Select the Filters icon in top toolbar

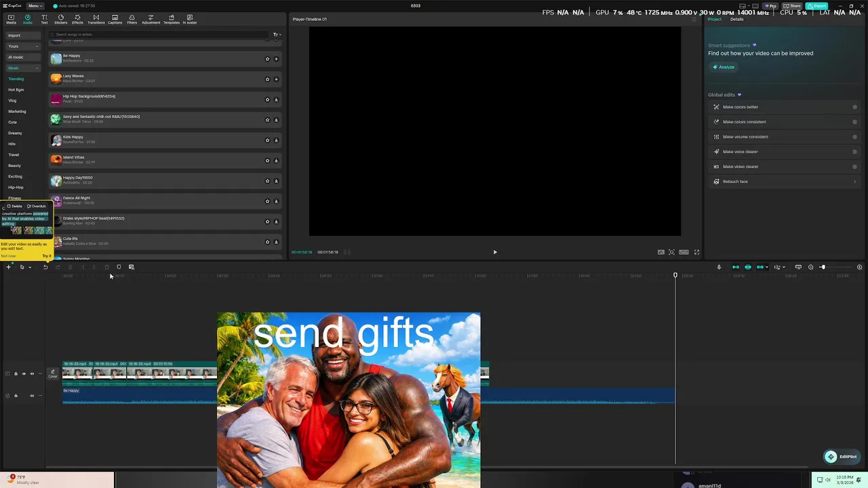132,19
